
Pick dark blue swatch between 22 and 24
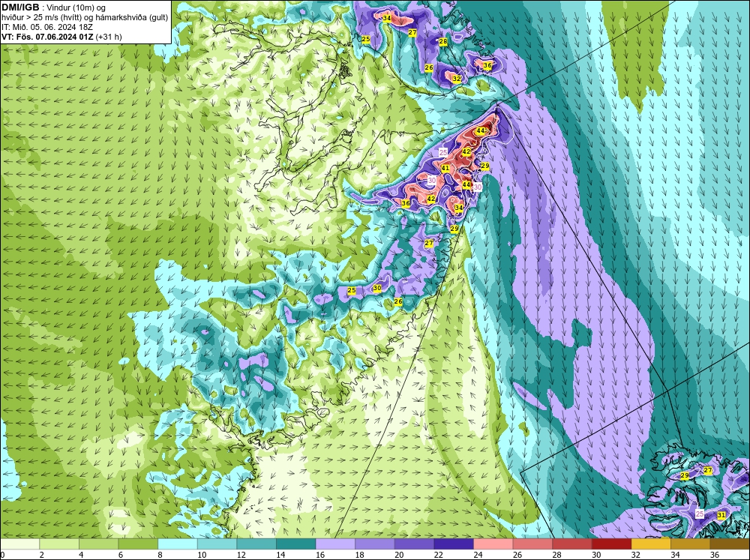(454, 544)
